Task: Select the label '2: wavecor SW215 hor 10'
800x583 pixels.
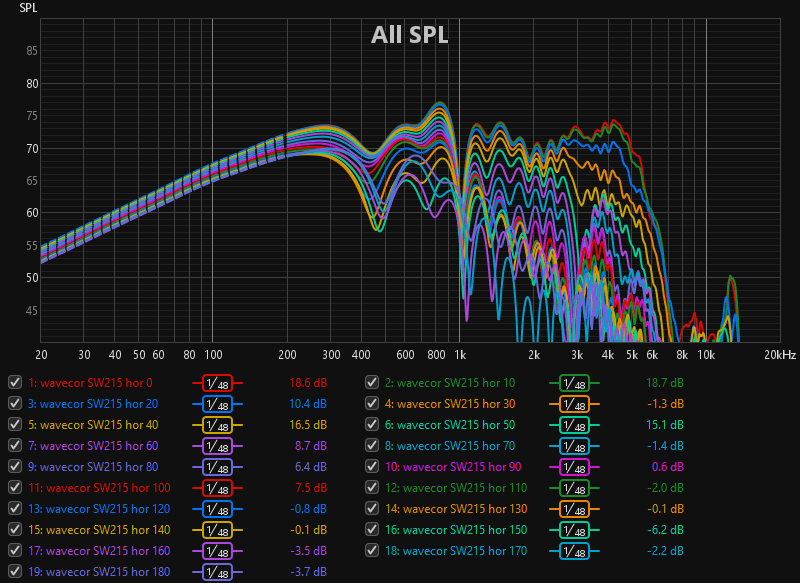Action: pos(450,383)
